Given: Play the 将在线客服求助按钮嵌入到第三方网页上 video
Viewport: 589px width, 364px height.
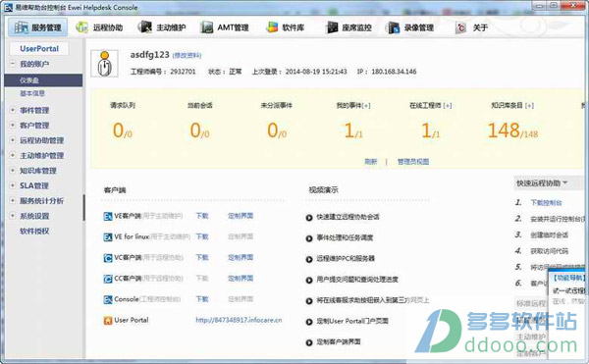Looking at the screenshot, I should (x=309, y=301).
